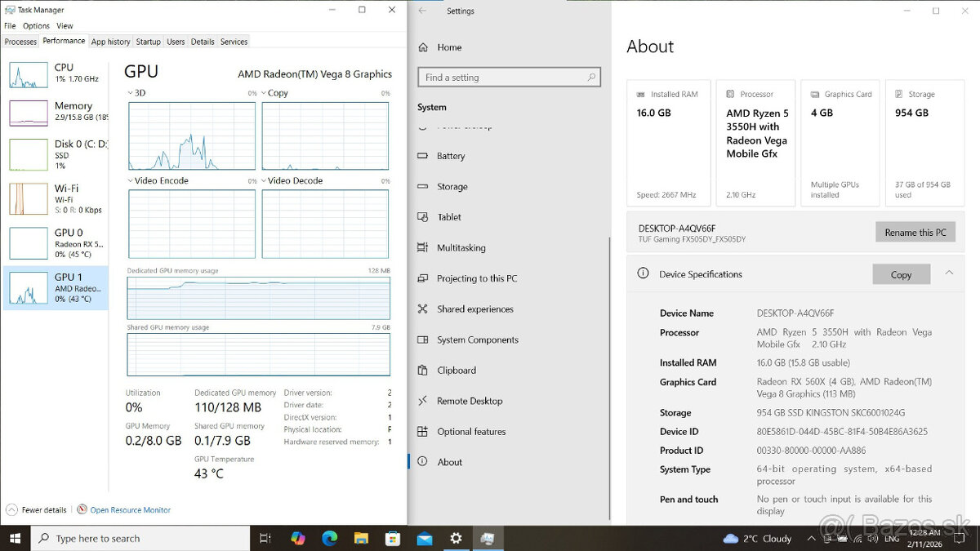This screenshot has height=551, width=980.
Task: Click the taskbar search field
Action: tap(139, 538)
